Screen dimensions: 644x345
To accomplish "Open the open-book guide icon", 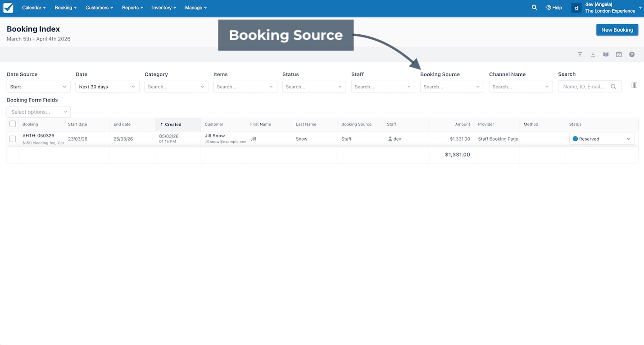I will click(606, 55).
